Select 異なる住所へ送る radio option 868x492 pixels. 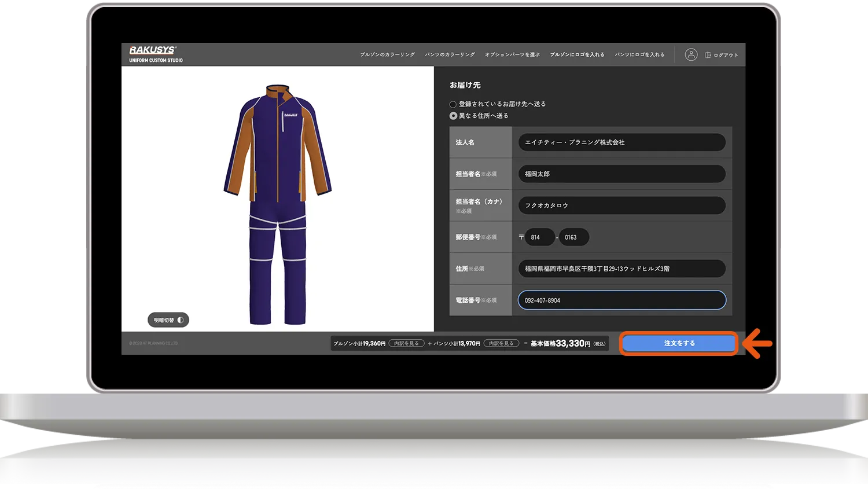[453, 116]
